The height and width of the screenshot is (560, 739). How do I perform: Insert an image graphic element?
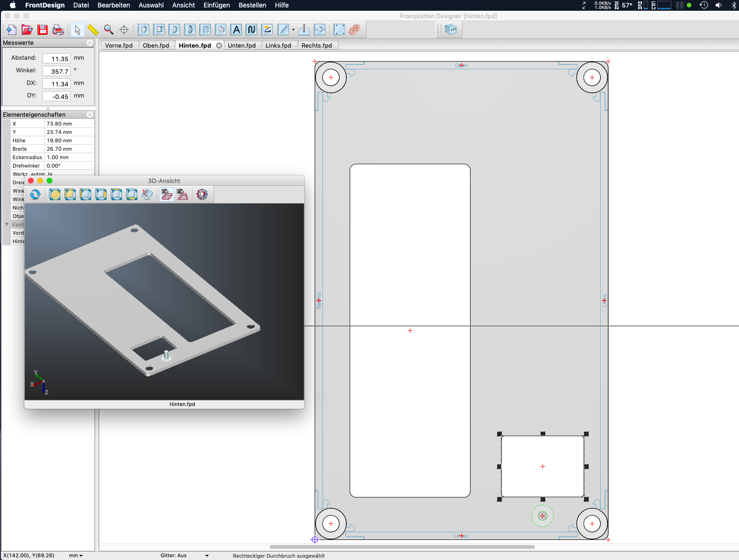pos(267,30)
